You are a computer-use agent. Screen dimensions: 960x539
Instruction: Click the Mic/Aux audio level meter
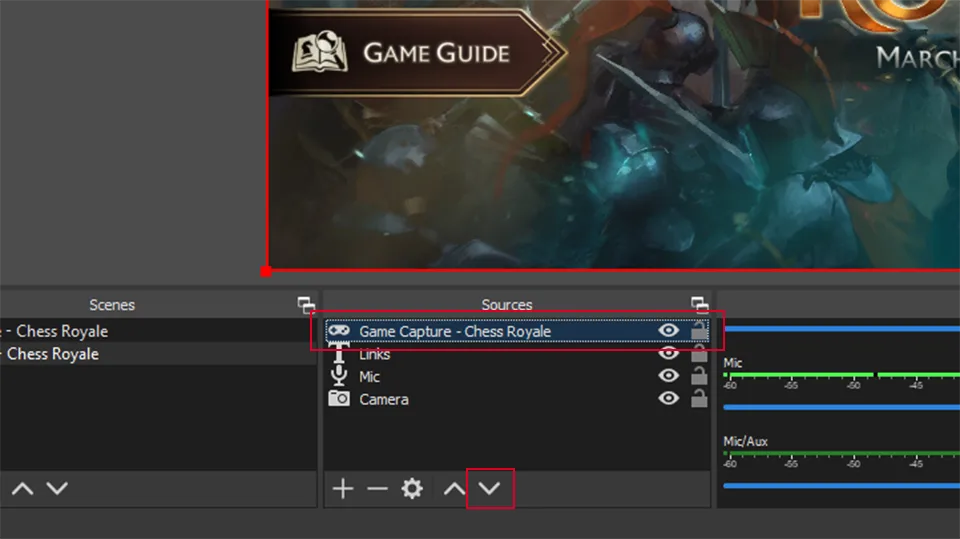[841, 453]
